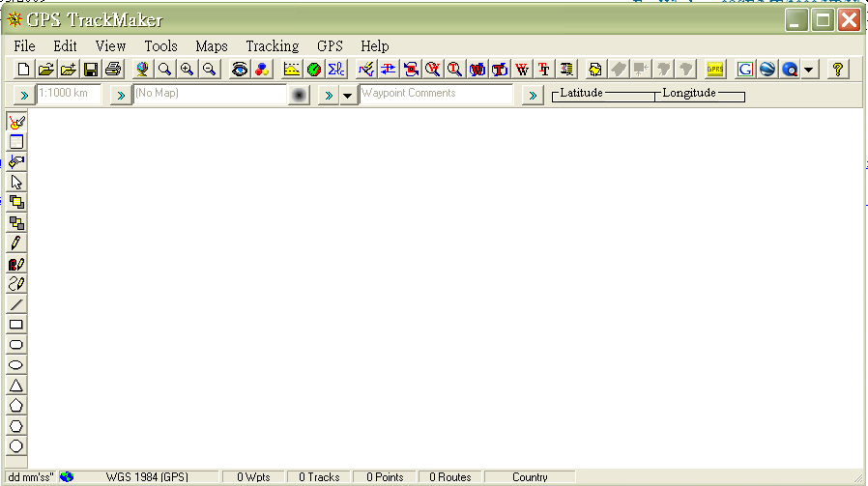
Task: Click the circled red W icon
Action: (477, 70)
